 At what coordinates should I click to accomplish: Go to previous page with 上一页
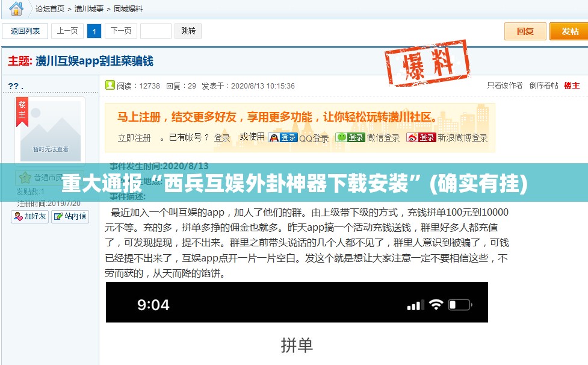(67, 31)
